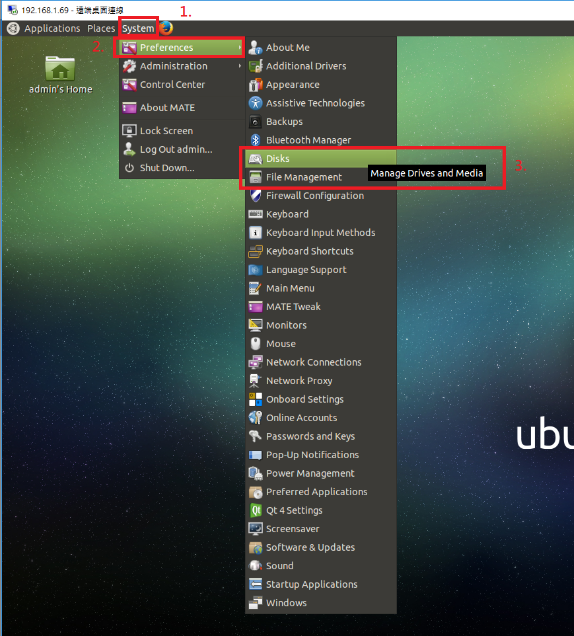Open admin's Home folder icon on desktop
574x636 pixels.
point(60,69)
